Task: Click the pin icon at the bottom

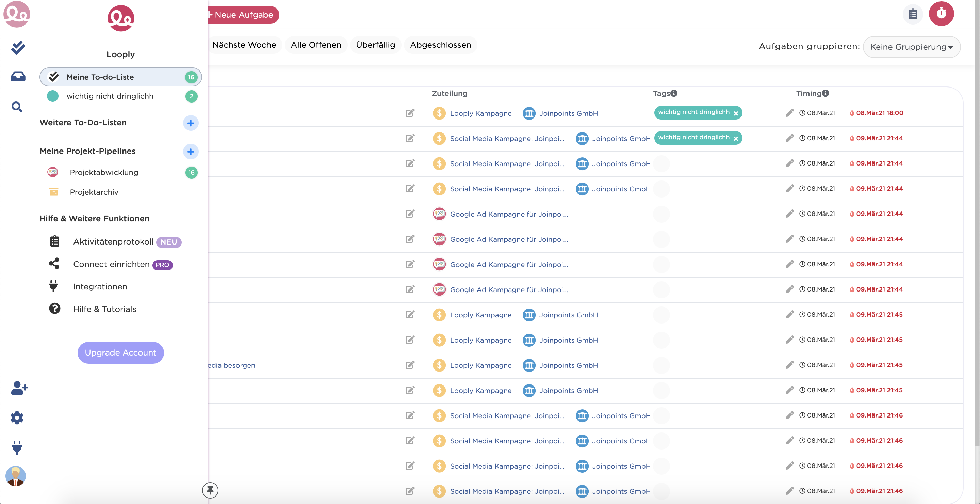Action: [x=210, y=490]
